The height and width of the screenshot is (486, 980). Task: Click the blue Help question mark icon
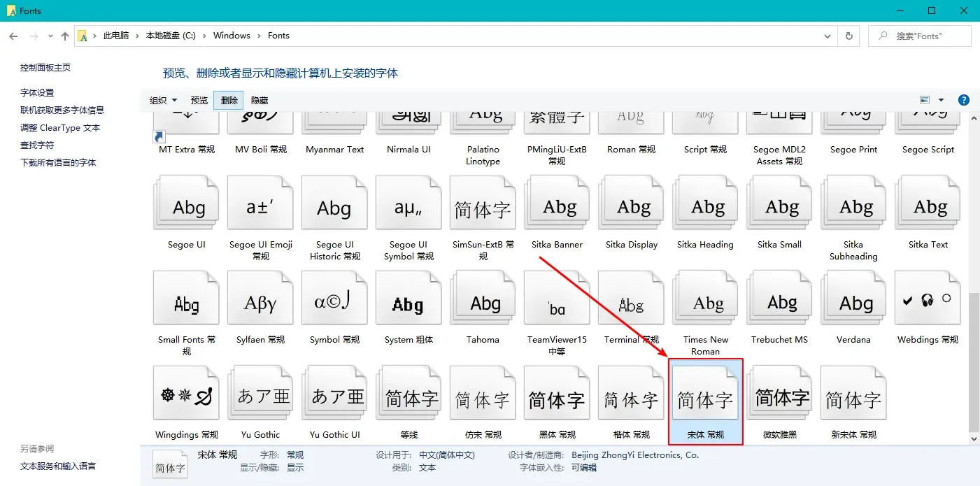[964, 99]
